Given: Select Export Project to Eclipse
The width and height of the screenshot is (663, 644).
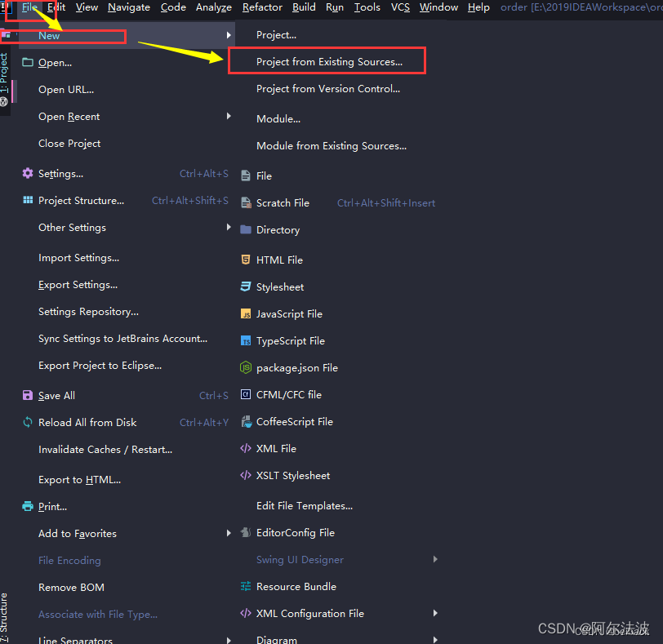Looking at the screenshot, I should 100,366.
